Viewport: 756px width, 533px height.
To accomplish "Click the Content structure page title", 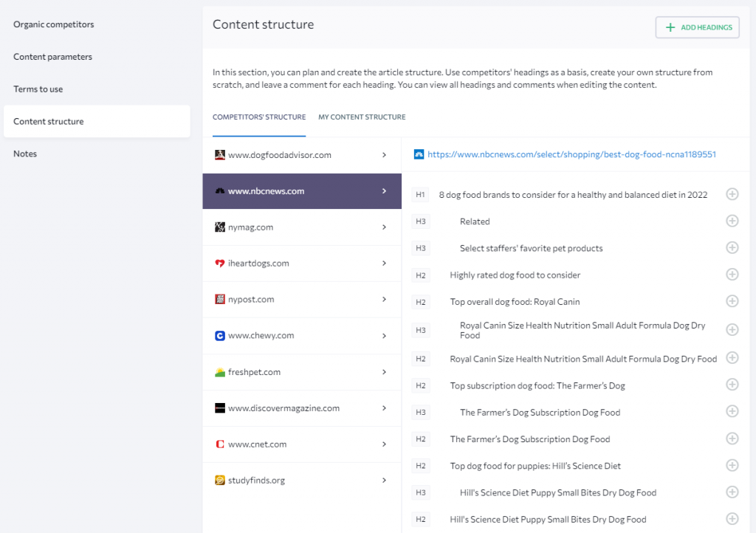I will coord(264,24).
